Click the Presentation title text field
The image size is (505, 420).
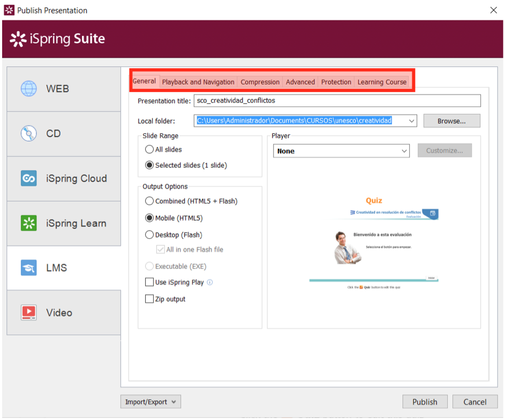(337, 101)
